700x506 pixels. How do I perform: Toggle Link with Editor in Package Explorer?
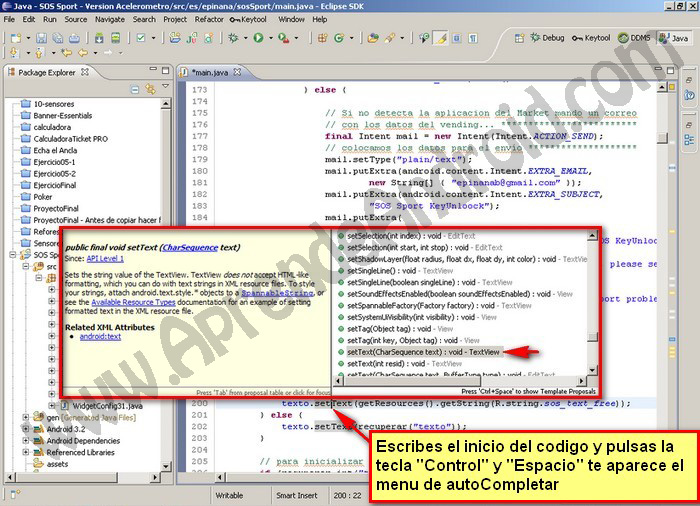pos(150,89)
